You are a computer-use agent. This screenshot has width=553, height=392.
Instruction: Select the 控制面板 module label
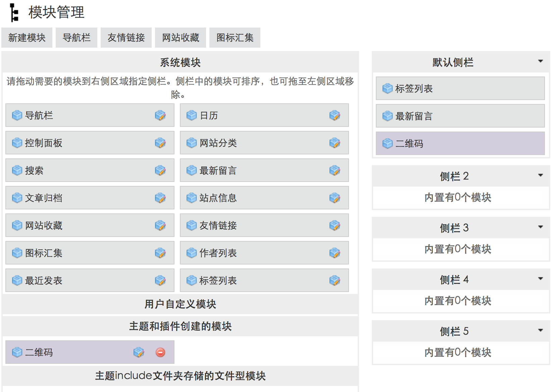tap(44, 143)
